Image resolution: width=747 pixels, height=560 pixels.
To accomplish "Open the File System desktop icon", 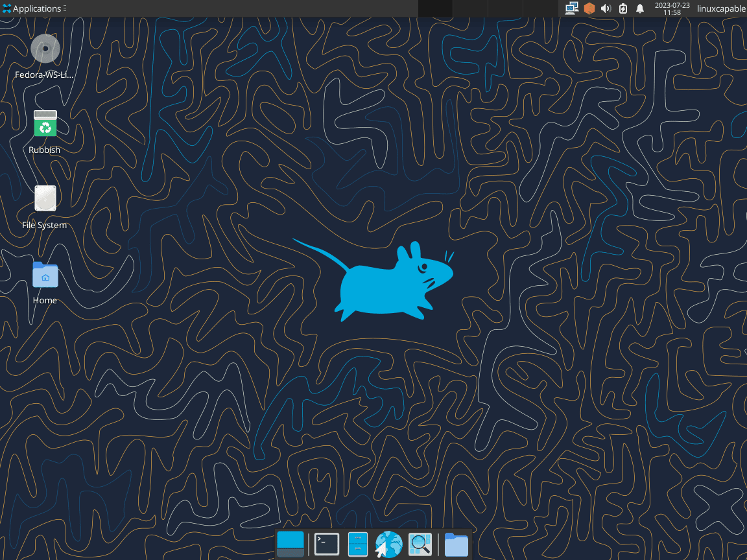I will (45, 198).
